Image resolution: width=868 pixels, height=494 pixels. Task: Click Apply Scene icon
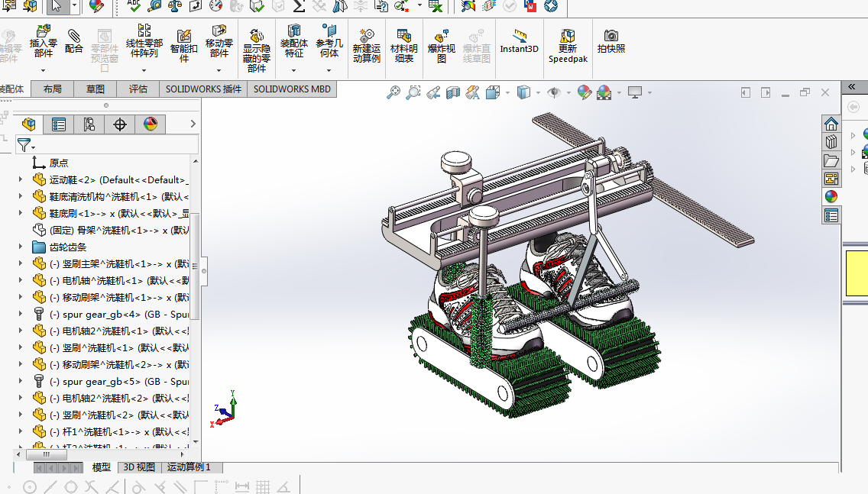(x=604, y=92)
